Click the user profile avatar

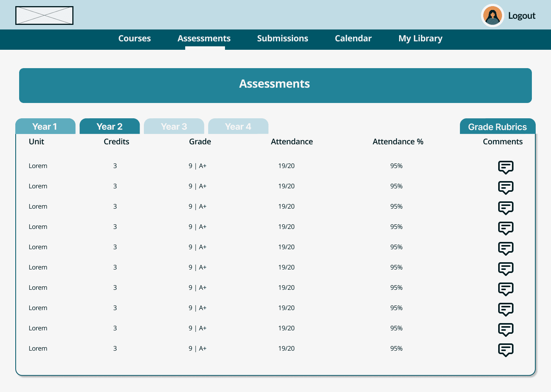coord(492,16)
